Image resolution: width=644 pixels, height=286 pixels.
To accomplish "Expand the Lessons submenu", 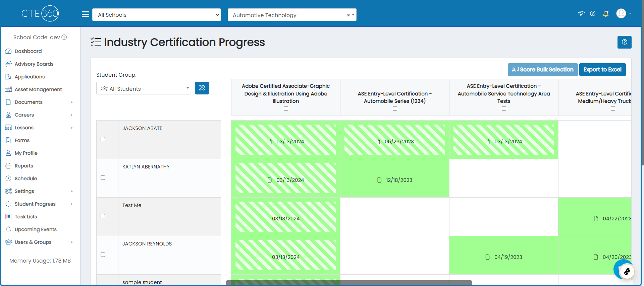I will [72, 128].
